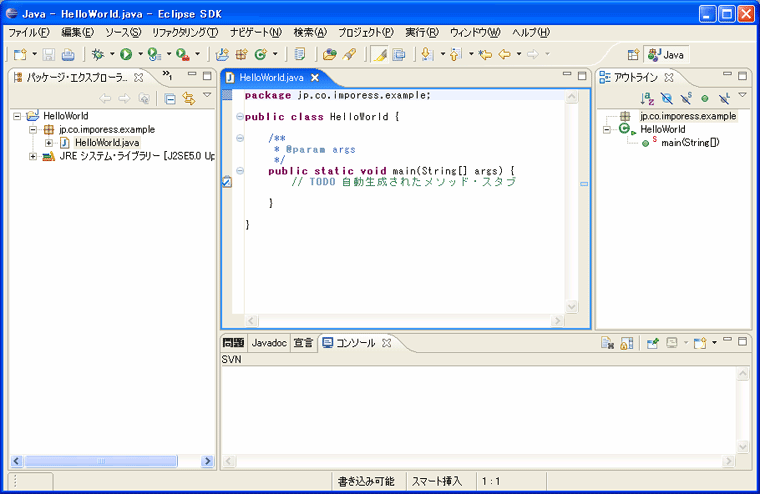Toggle Mark Occurrences highlighter button

point(380,54)
